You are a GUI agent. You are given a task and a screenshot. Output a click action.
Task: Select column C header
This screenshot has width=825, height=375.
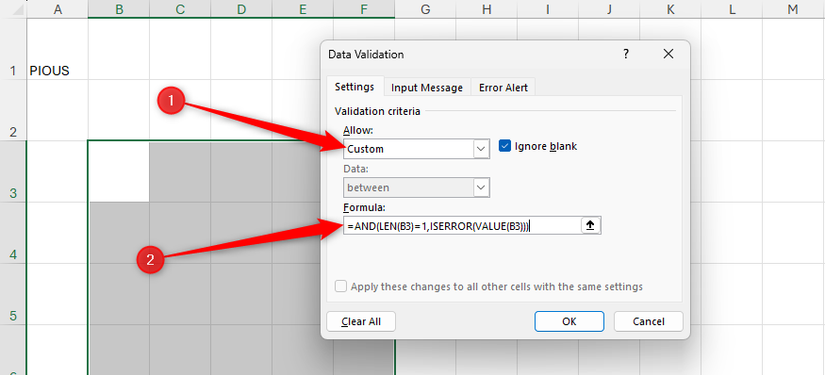pos(180,9)
